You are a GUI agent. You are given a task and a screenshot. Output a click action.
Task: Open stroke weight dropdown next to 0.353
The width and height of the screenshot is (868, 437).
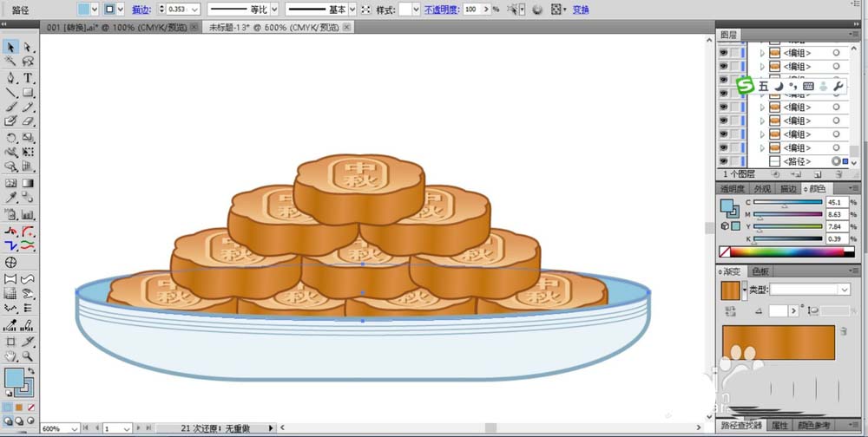pos(194,10)
